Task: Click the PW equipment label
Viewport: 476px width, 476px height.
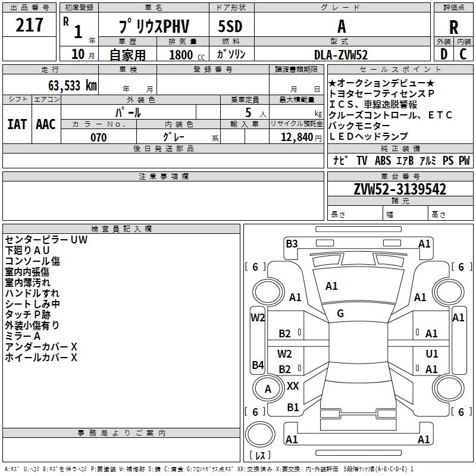Action: click(464, 161)
